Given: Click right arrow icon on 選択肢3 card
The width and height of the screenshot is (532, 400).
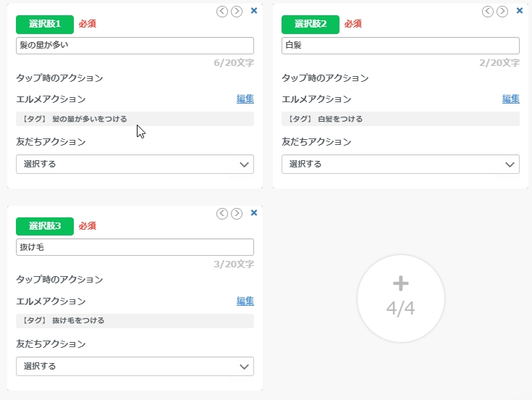Looking at the screenshot, I should click(x=237, y=213).
